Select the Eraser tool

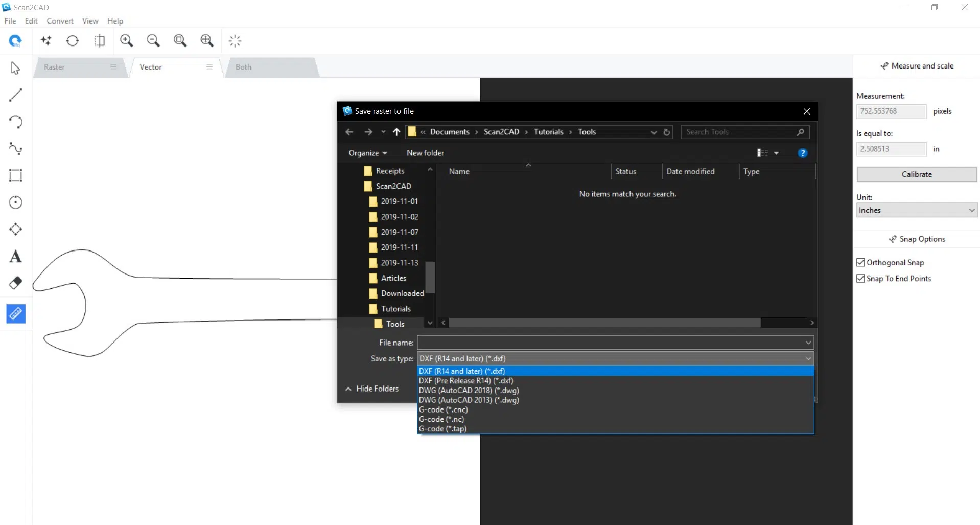[15, 283]
